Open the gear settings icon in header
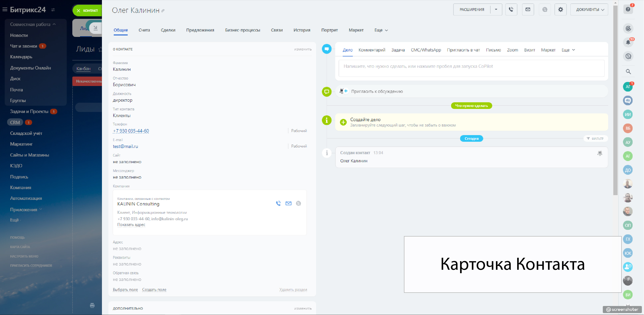 (x=561, y=9)
